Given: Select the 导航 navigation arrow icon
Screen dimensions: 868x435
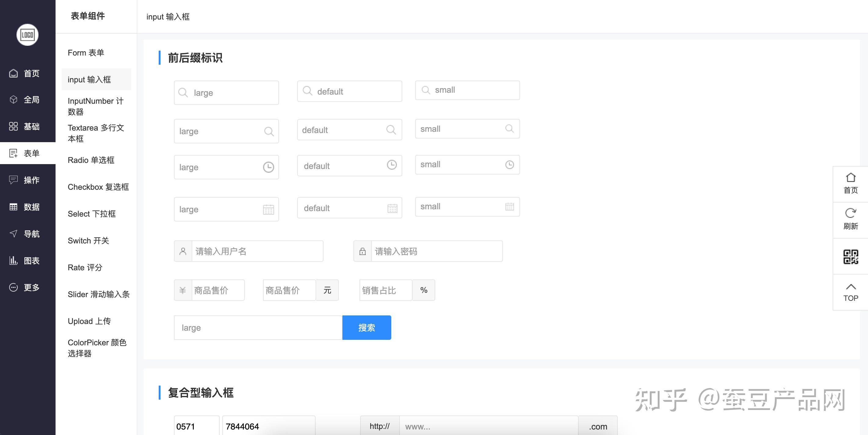Looking at the screenshot, I should coord(13,234).
